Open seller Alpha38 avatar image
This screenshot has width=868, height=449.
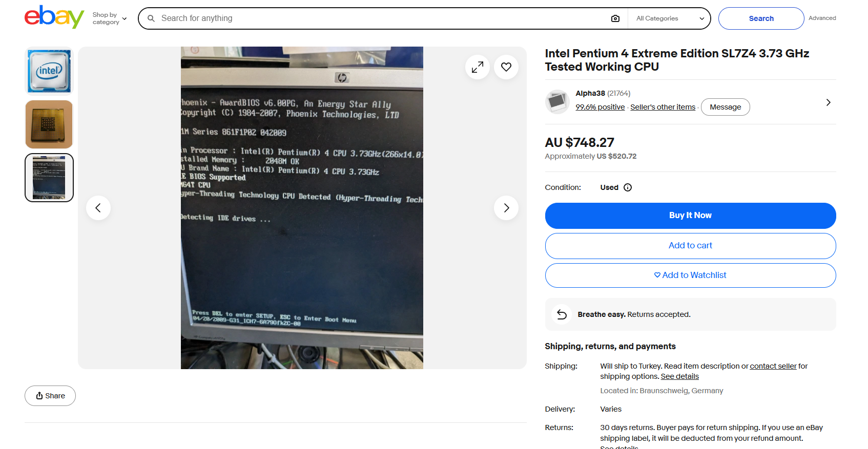pyautogui.click(x=557, y=102)
